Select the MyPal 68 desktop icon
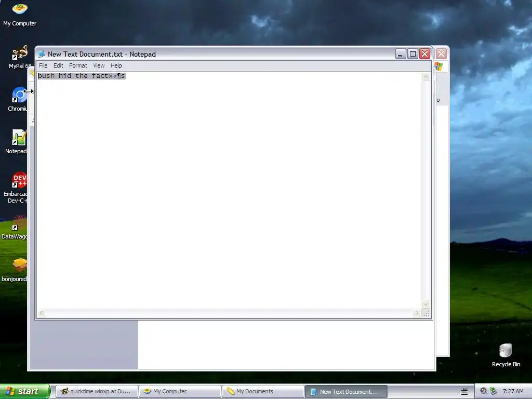Screen dimensions: 532x399 tap(19, 57)
